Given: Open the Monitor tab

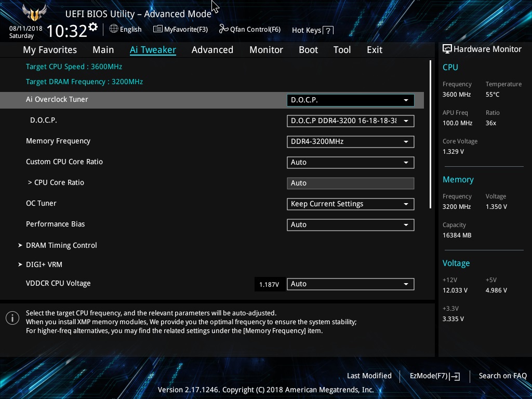Looking at the screenshot, I should coord(266,50).
